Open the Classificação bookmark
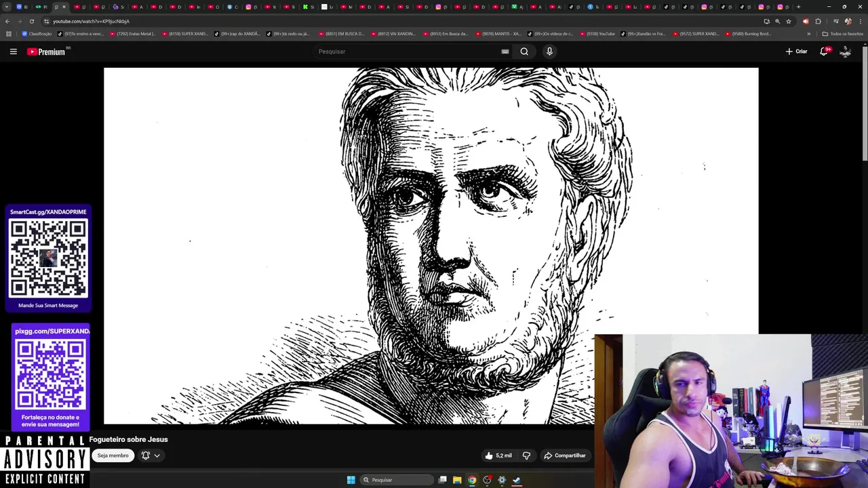 (37, 34)
